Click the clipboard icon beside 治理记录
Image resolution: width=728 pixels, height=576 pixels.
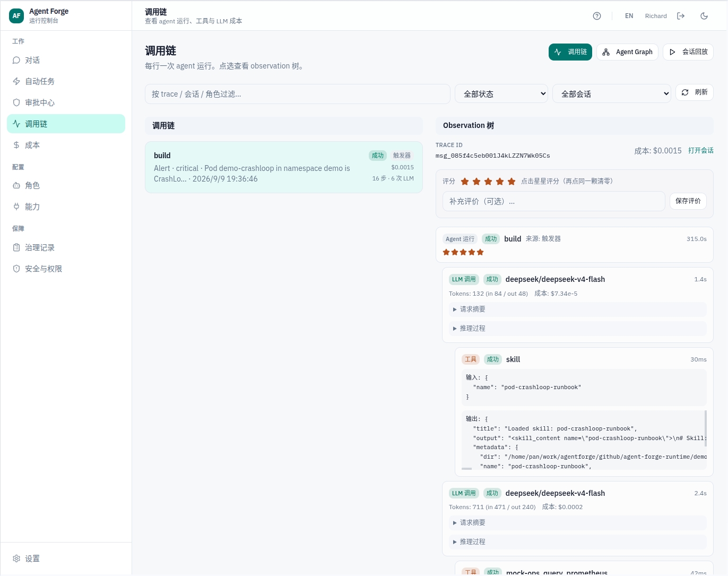coord(16,247)
